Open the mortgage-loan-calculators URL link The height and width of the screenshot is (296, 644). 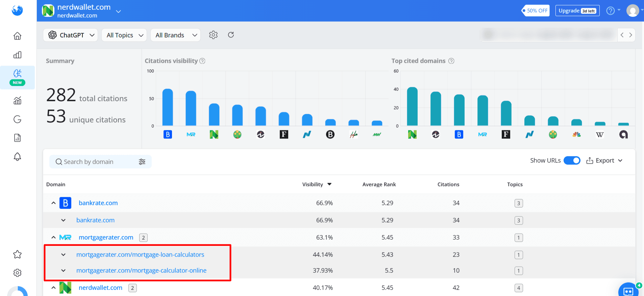(x=140, y=254)
